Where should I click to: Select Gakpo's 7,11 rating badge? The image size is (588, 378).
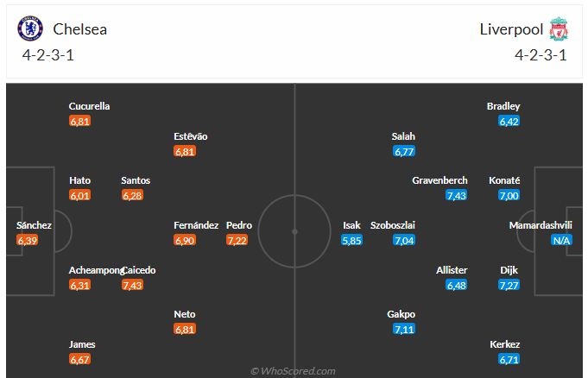pyautogui.click(x=404, y=329)
